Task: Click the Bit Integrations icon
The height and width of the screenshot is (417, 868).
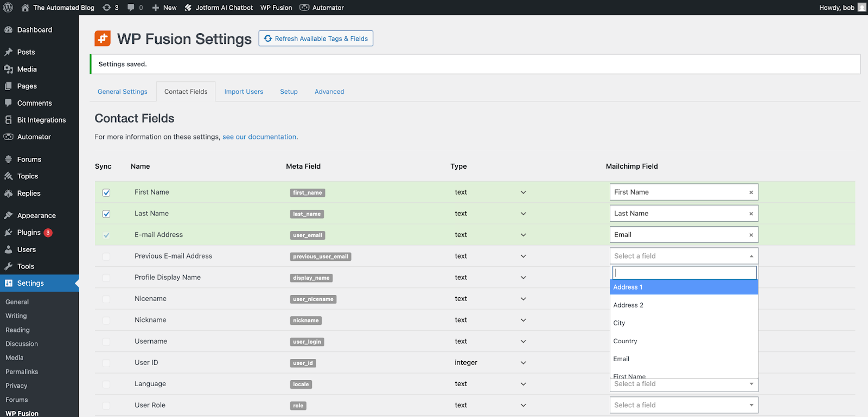Action: point(9,120)
